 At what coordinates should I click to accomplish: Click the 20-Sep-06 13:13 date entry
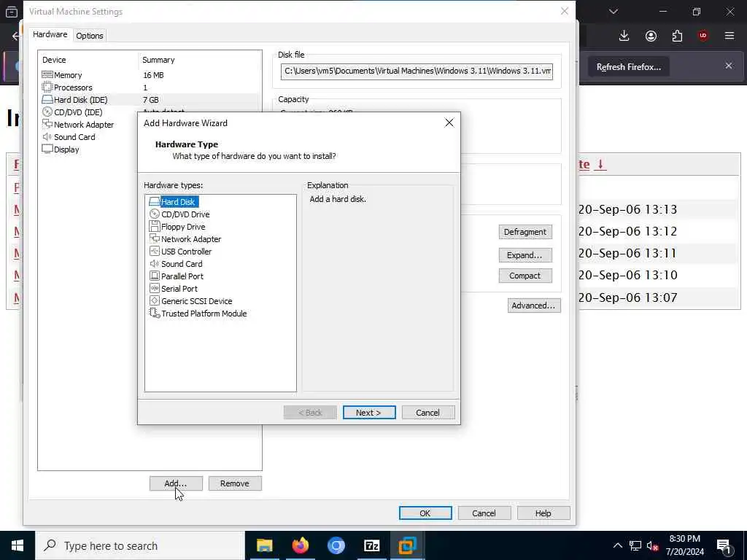pos(627,209)
